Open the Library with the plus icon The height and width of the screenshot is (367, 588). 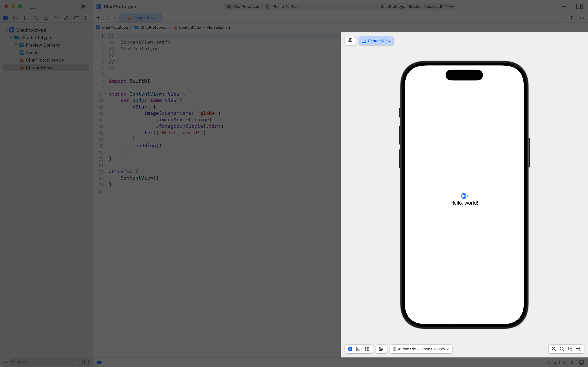(564, 6)
